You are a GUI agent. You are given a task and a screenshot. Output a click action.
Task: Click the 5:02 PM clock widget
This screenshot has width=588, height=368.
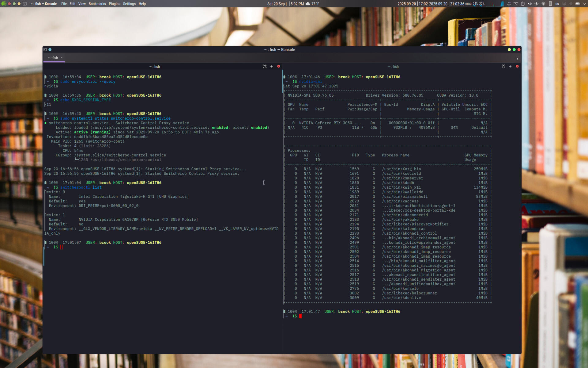(297, 4)
